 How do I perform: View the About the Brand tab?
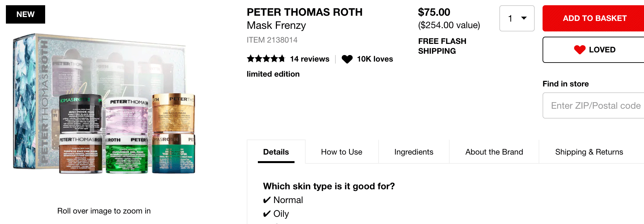494,152
